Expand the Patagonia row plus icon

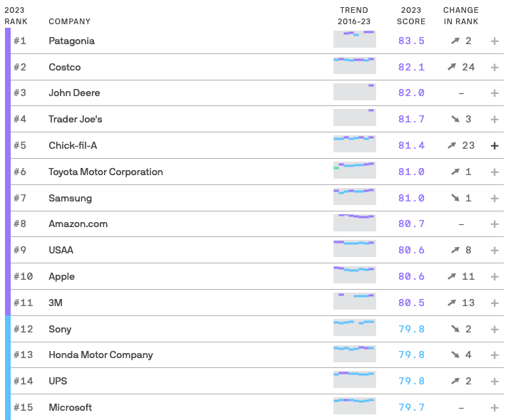click(x=494, y=41)
